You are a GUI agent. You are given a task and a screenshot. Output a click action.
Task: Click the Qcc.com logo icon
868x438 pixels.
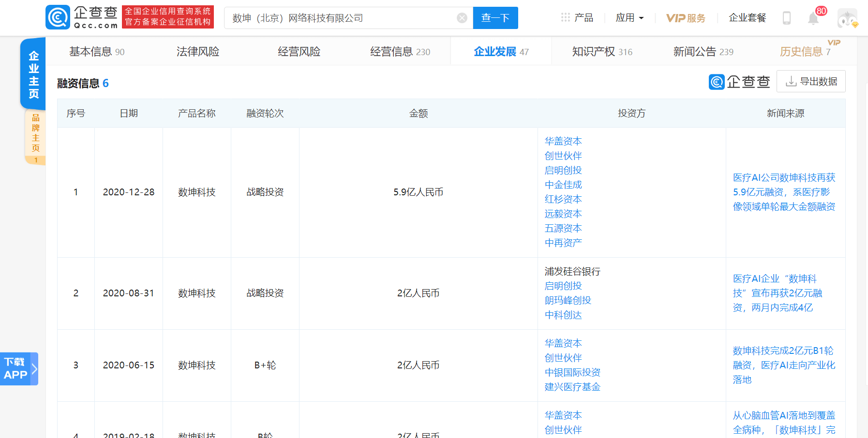coord(58,17)
